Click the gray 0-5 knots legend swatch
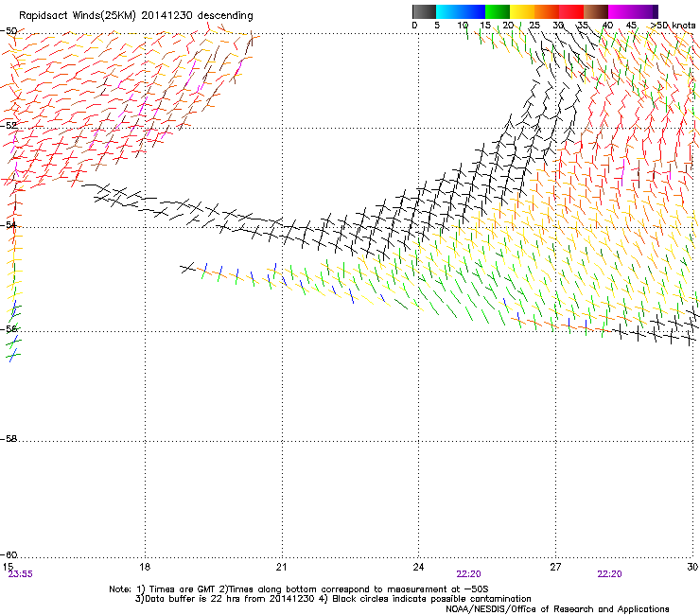The image size is (700, 615). point(424,11)
